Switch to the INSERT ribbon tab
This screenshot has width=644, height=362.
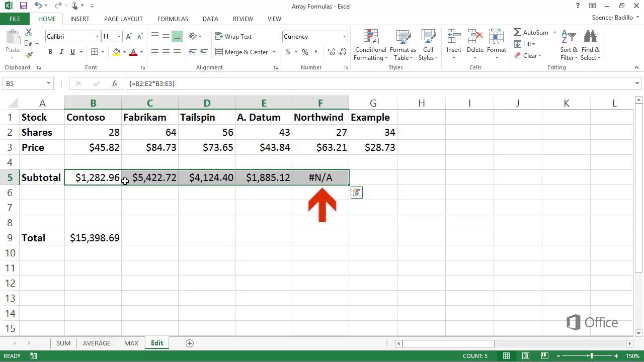coord(80,19)
